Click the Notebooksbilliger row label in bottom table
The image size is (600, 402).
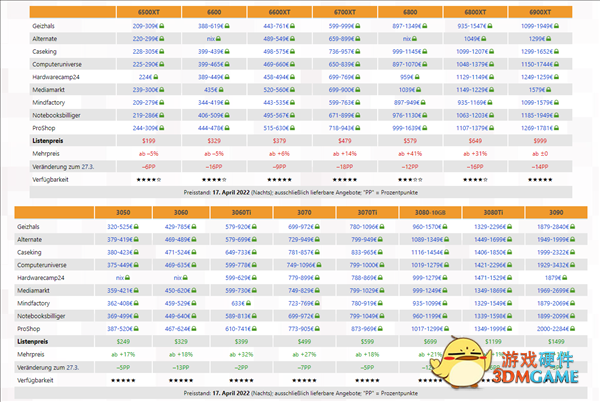coord(41,316)
